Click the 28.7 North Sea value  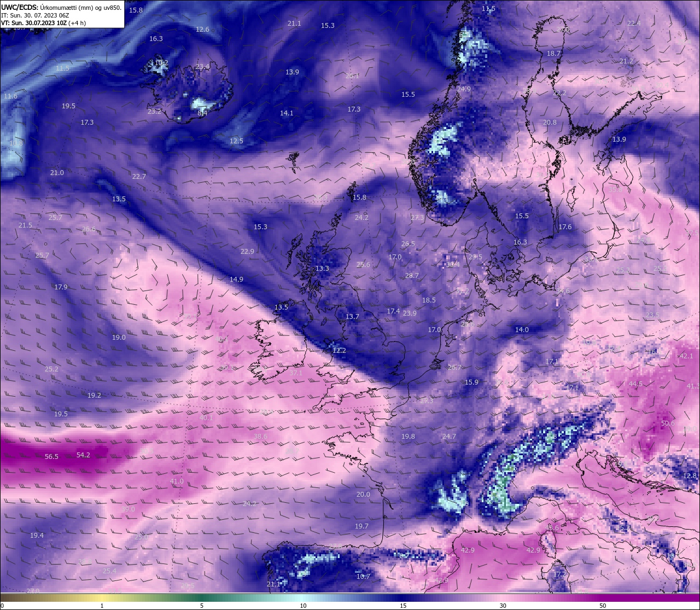[412, 276]
